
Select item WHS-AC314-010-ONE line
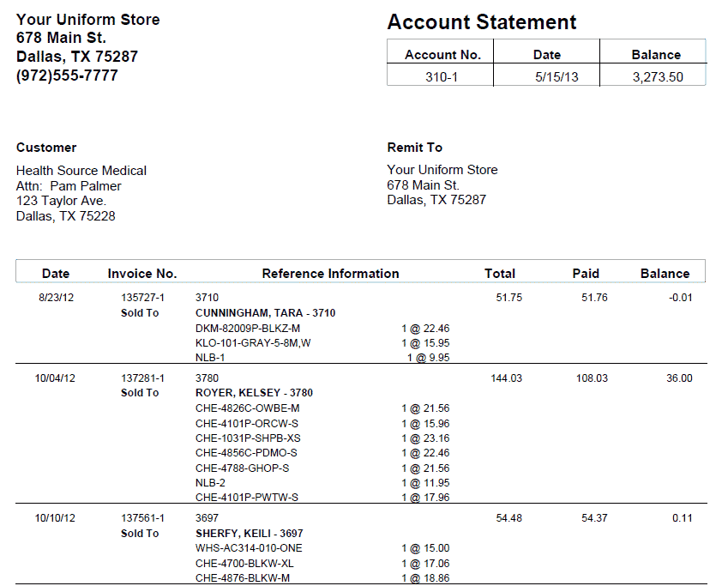point(249,548)
